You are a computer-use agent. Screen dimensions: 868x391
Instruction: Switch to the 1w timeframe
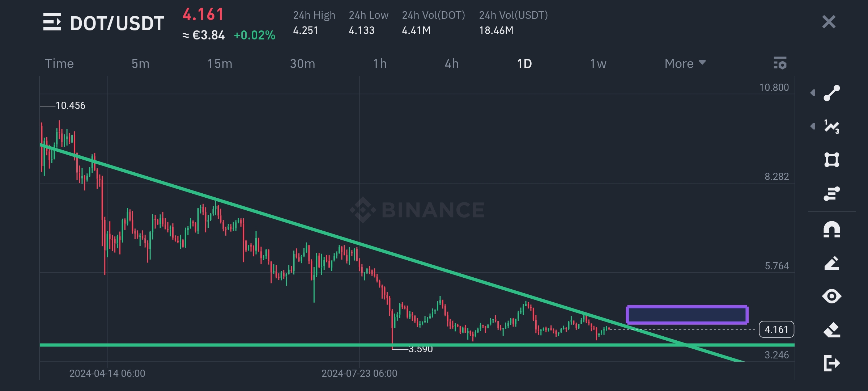click(598, 64)
